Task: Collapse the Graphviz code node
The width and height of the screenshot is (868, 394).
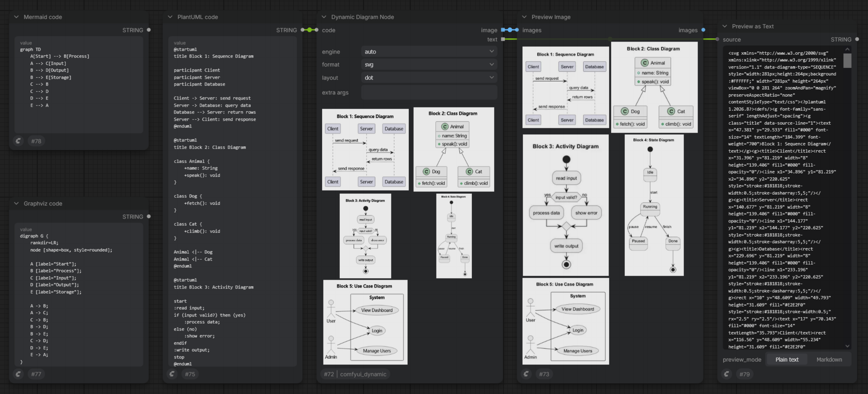Action: tap(16, 203)
